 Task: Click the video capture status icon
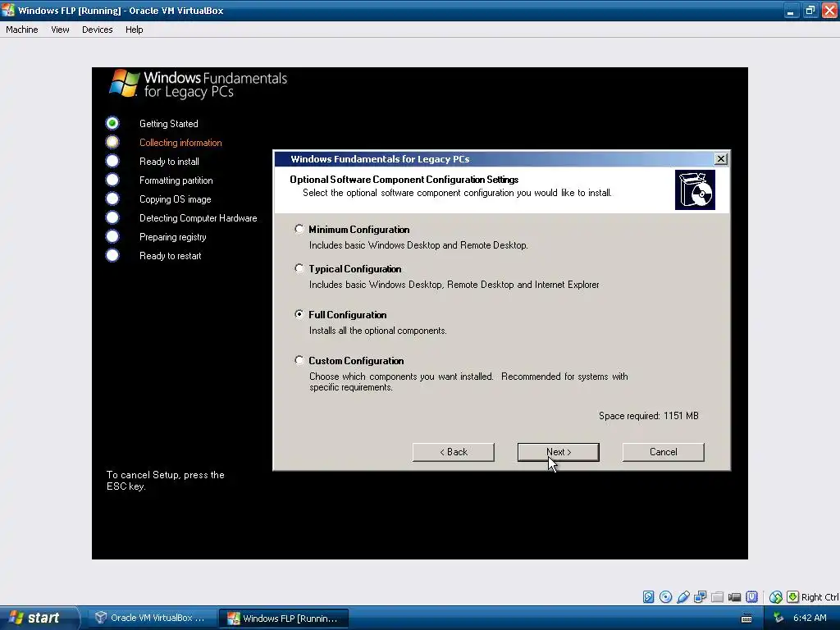(734, 597)
